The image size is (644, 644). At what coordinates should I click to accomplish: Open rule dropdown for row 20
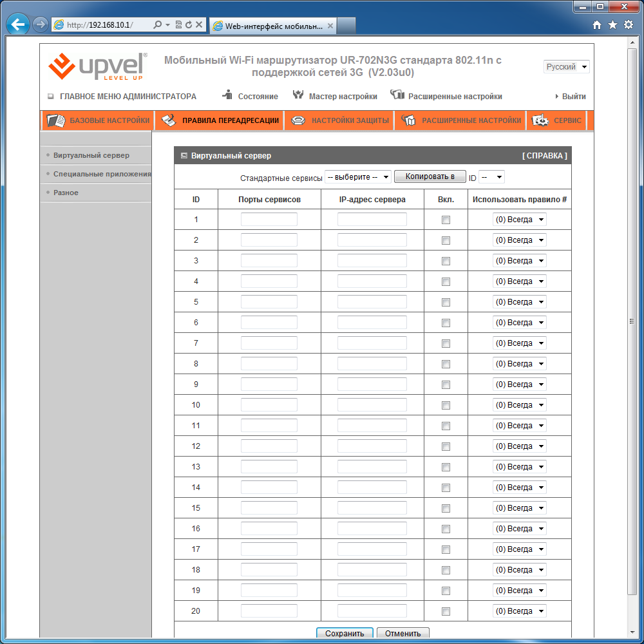[x=520, y=611]
